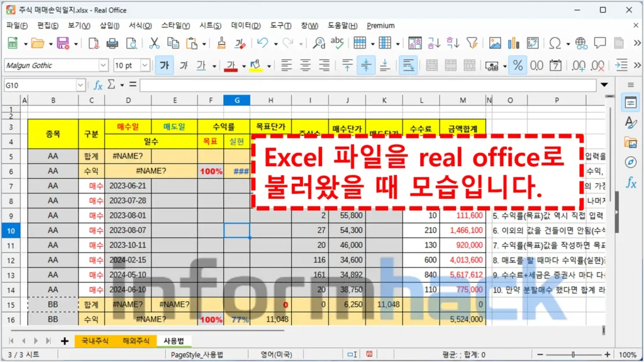Click the New spreadsheet icon
The height and width of the screenshot is (362, 644).
pyautogui.click(x=13, y=43)
